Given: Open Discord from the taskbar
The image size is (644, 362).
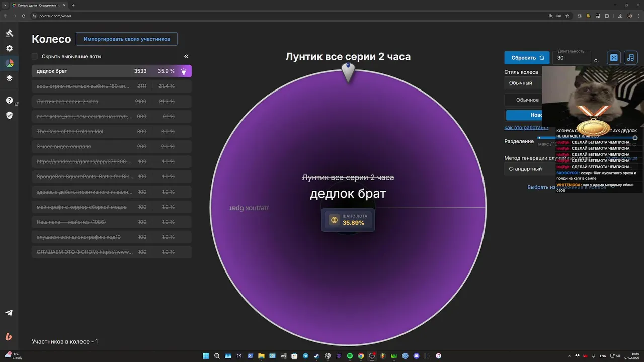Looking at the screenshot, I should coord(416,356).
